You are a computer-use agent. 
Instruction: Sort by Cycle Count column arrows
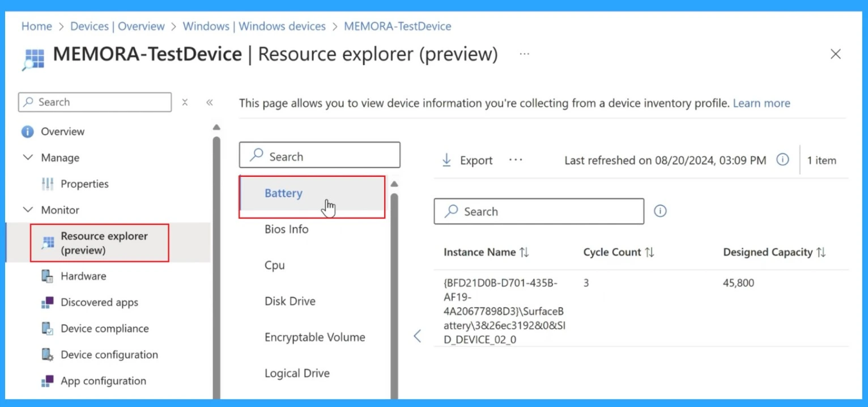(649, 252)
